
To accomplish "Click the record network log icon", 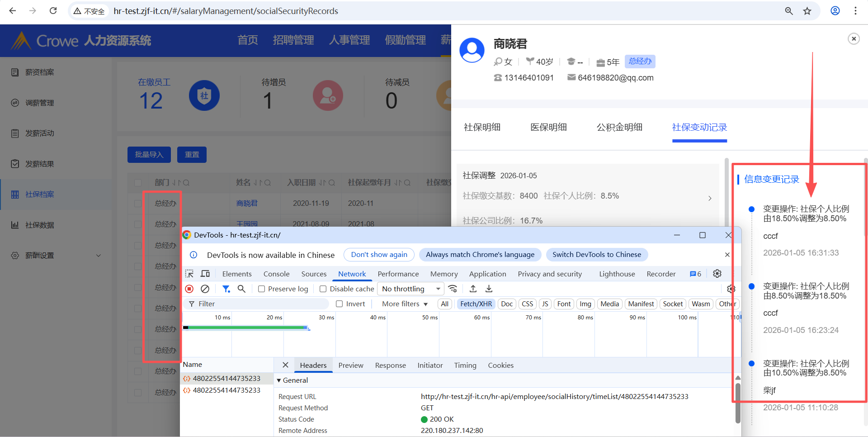I will 189,289.
